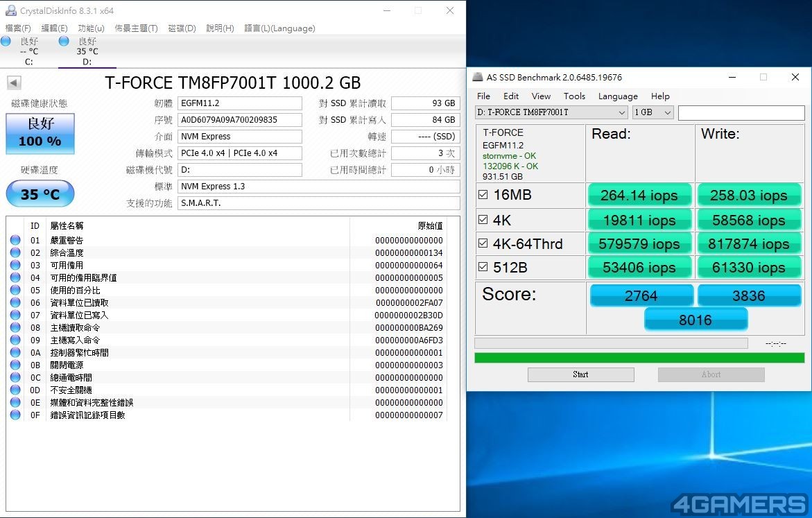Open the 佈景主題(T) menu
The width and height of the screenshot is (812, 518).
click(136, 28)
